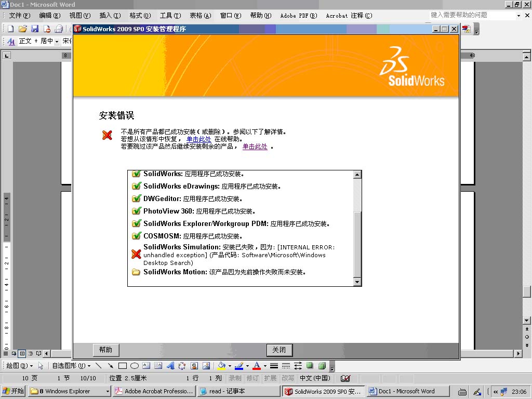
Task: Click the tab stop selector on ruler
Action: coord(6,55)
